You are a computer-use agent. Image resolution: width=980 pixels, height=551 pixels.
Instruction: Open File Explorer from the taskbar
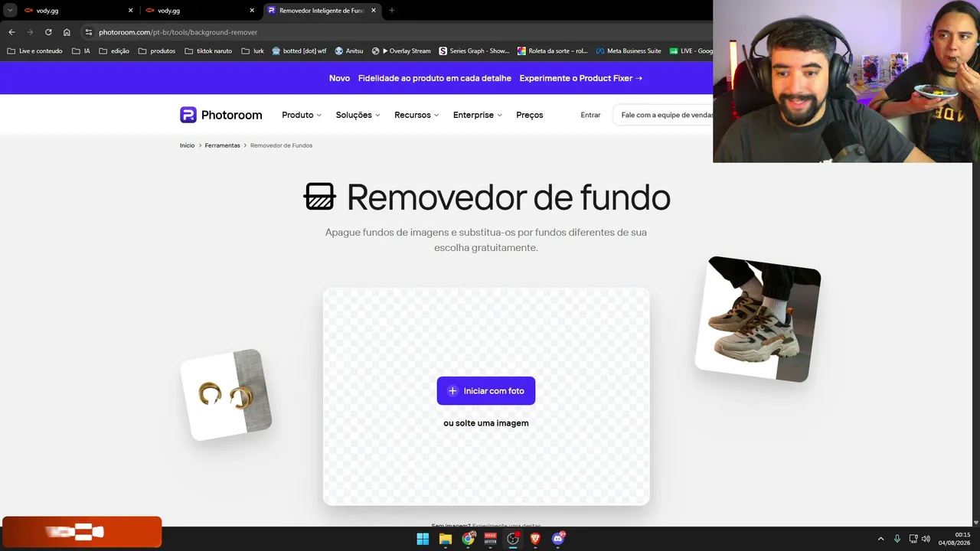446,539
